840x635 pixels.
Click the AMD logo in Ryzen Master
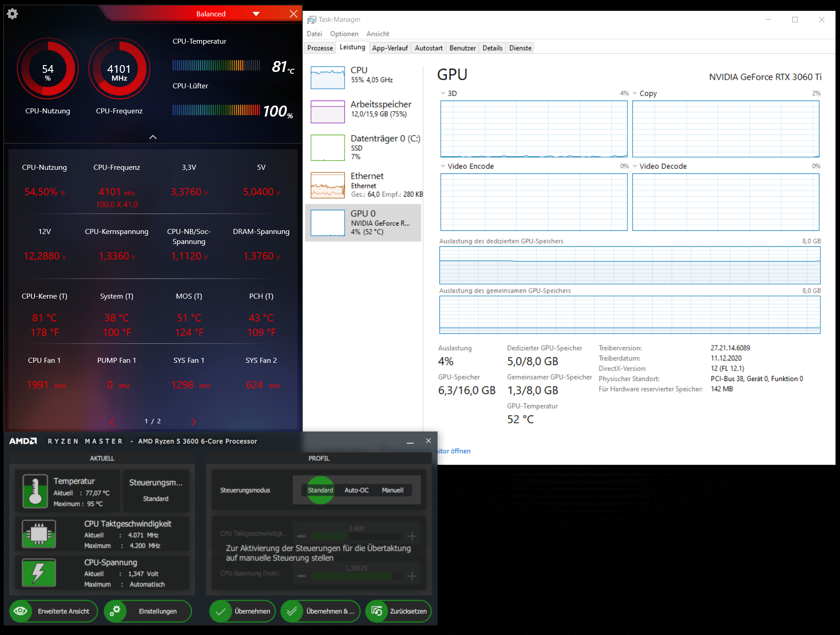click(23, 441)
